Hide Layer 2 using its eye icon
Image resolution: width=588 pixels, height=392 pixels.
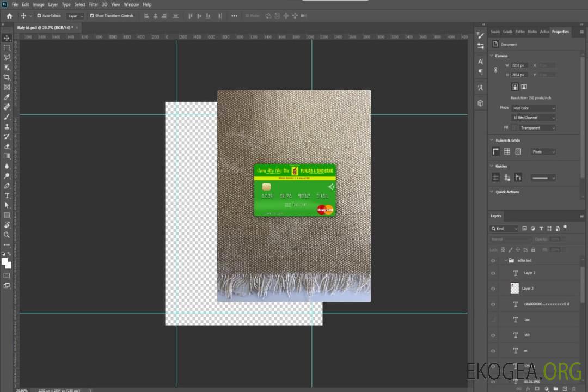[493, 273]
